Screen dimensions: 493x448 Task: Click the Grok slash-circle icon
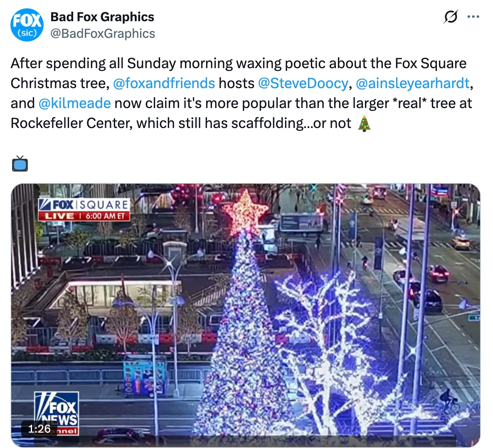[x=451, y=17]
